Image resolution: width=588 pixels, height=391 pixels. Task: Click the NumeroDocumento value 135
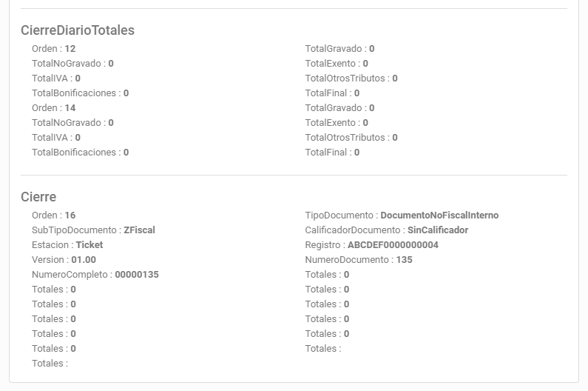click(405, 260)
